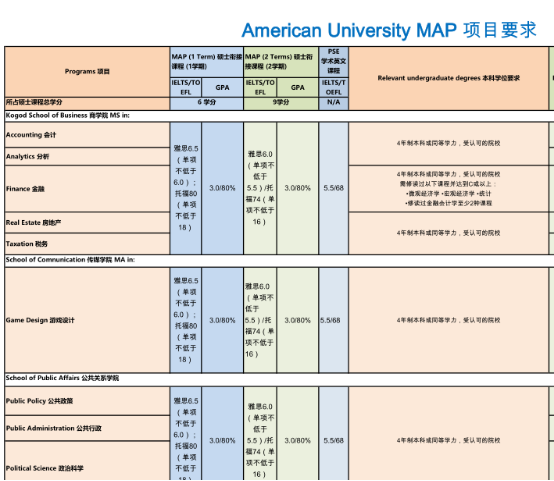Click IELTS/TOEFL subheader under MAP (2 Terms)
This screenshot has height=481, width=554.
pyautogui.click(x=260, y=87)
